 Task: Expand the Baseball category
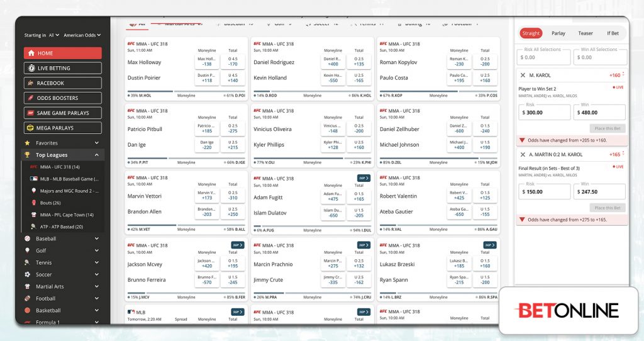[97, 238]
